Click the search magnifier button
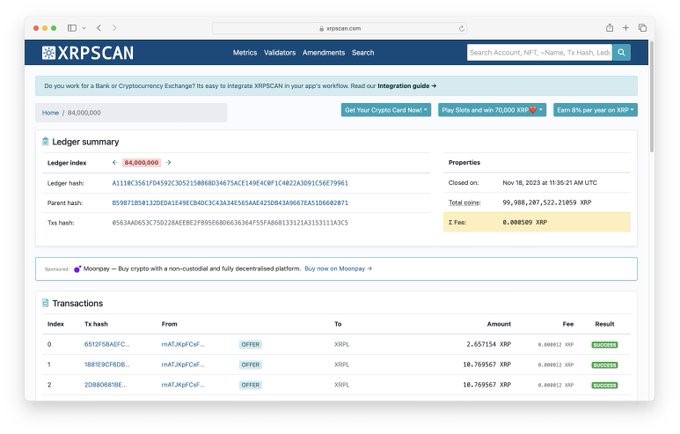Screen dimensions: 680x434 click(x=621, y=52)
